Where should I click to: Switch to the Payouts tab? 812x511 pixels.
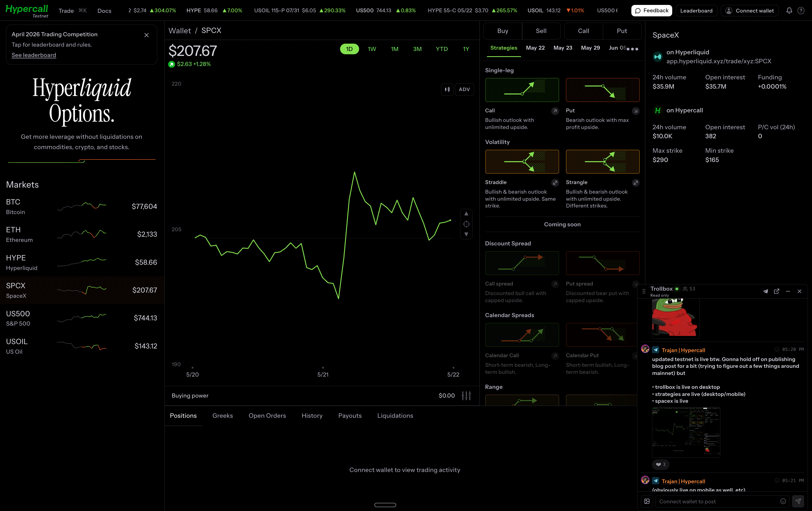point(350,416)
